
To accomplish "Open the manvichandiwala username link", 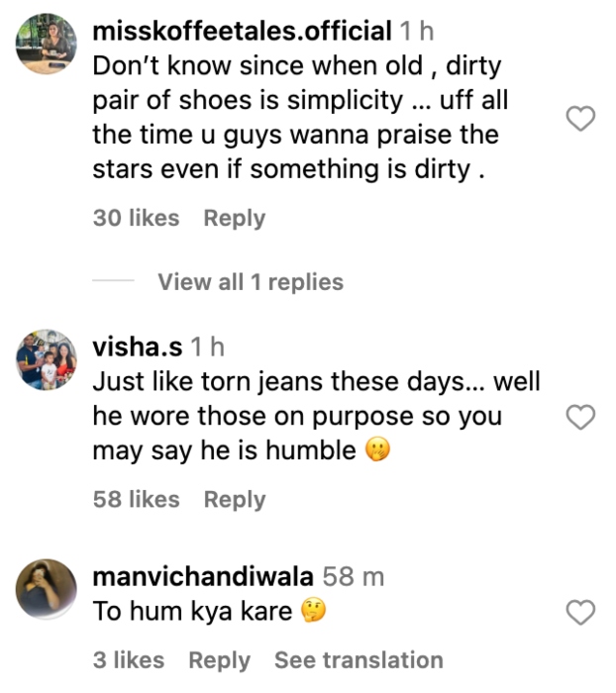I will tap(203, 576).
